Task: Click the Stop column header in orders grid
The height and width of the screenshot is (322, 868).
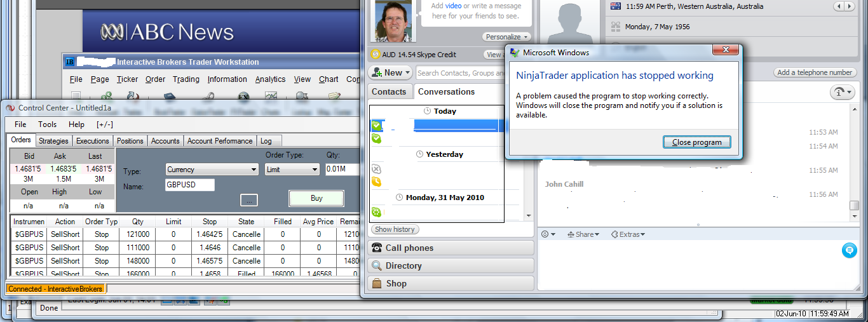Action: click(x=210, y=222)
